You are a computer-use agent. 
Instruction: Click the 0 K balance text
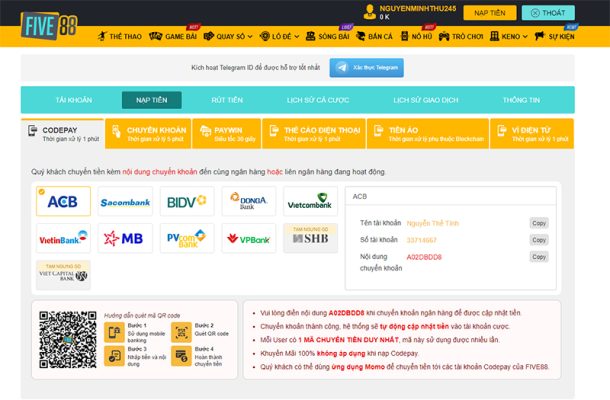pos(384,17)
